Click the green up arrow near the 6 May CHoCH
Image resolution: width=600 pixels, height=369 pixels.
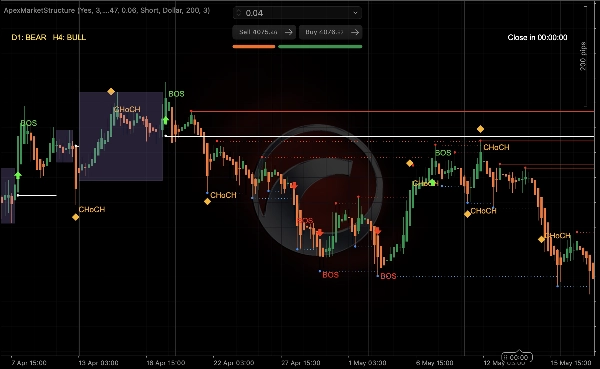point(432,183)
